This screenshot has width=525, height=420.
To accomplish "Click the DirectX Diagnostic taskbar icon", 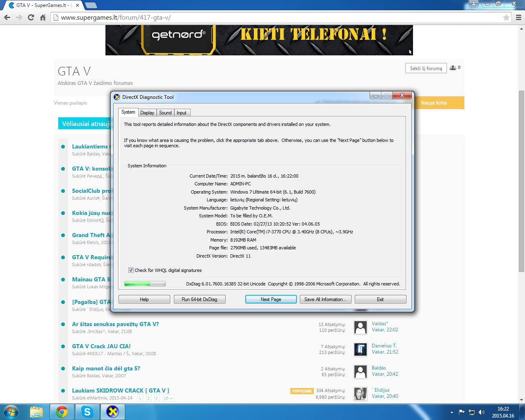I will 113,412.
